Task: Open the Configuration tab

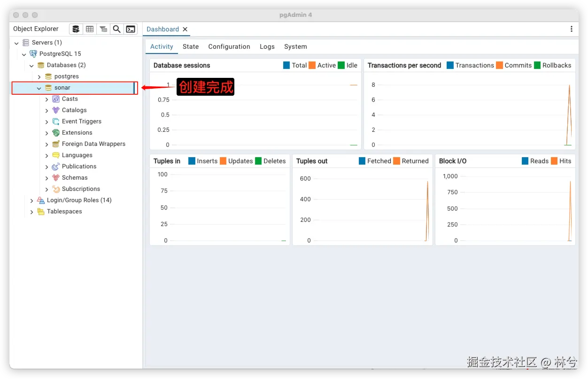Action: point(229,46)
